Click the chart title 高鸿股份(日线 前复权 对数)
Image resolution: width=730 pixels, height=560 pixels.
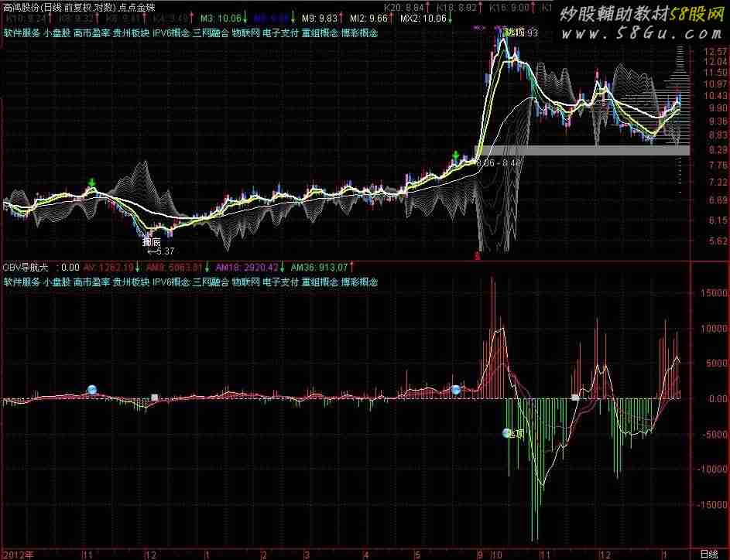point(59,8)
